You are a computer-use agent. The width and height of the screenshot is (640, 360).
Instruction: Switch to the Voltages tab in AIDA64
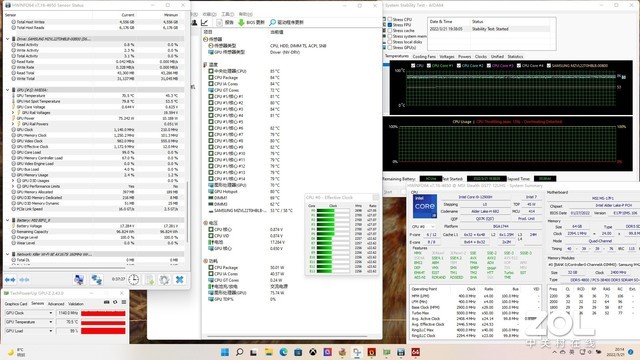[x=447, y=57]
